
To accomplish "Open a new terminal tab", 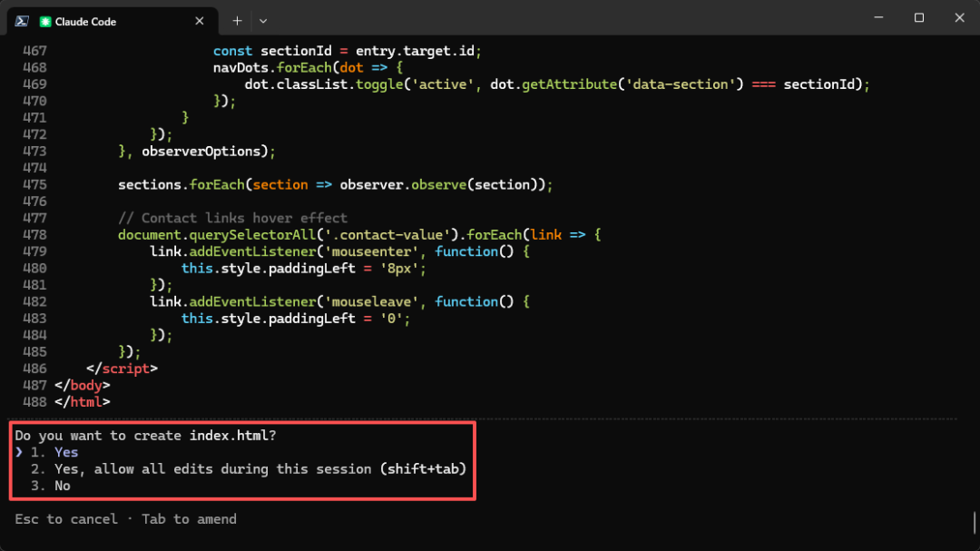I will 237,21.
